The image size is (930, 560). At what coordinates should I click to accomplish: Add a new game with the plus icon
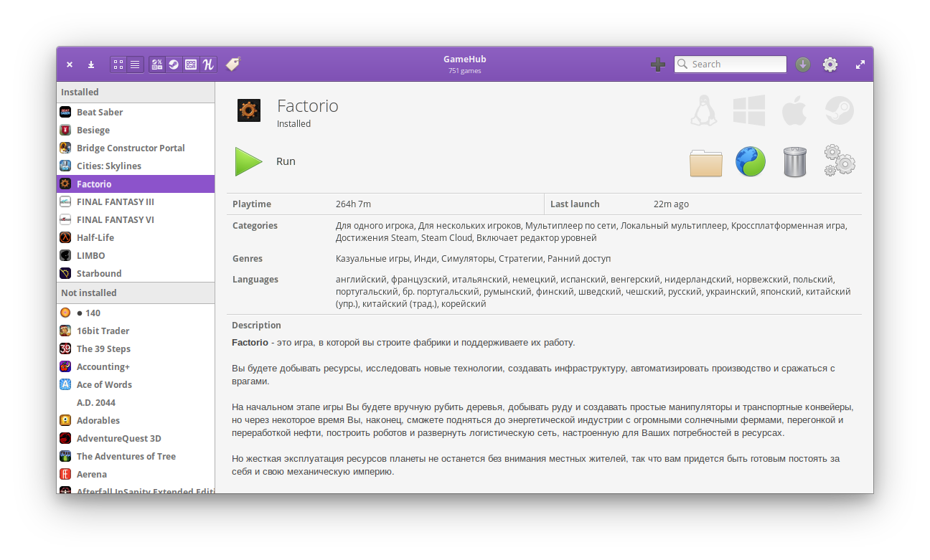(658, 64)
